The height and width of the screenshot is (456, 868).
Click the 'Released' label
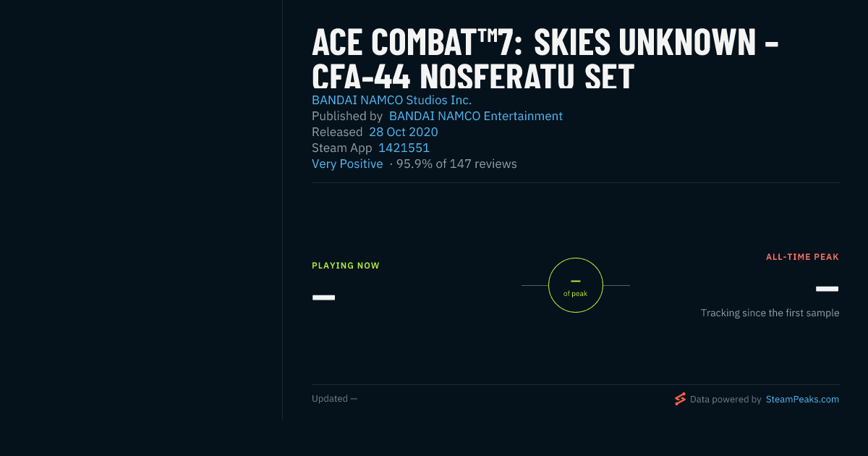337,132
